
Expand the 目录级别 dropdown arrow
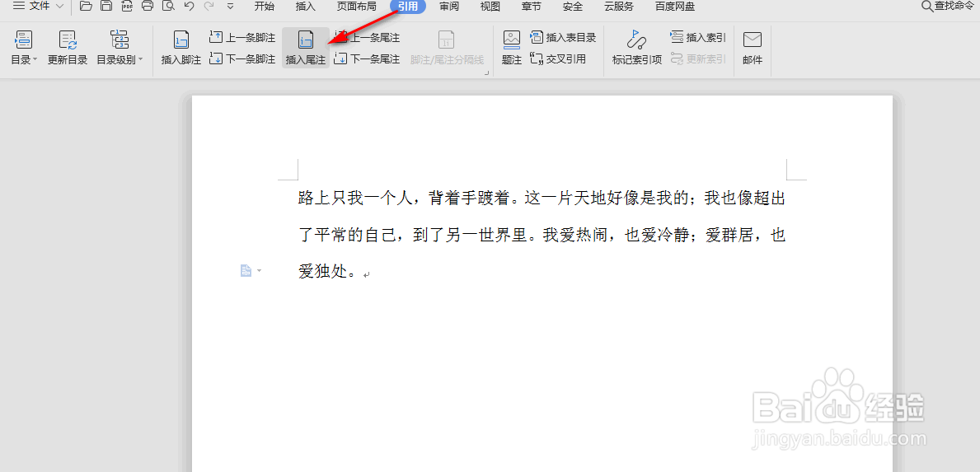tap(141, 60)
